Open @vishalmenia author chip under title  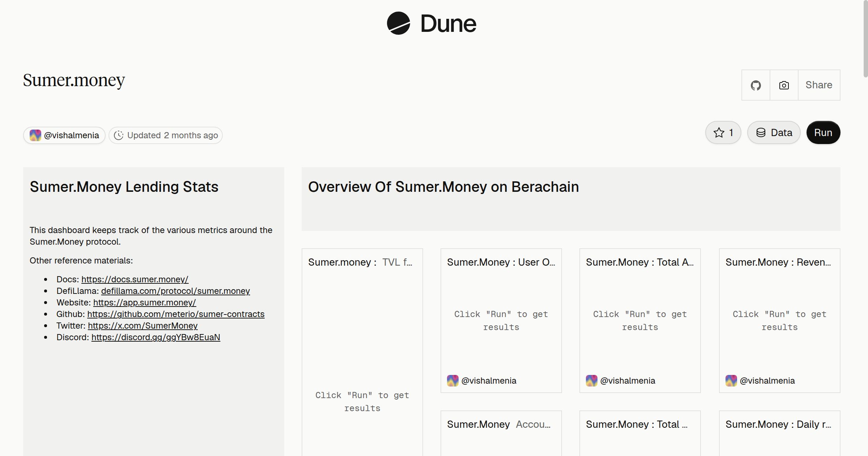tap(64, 135)
